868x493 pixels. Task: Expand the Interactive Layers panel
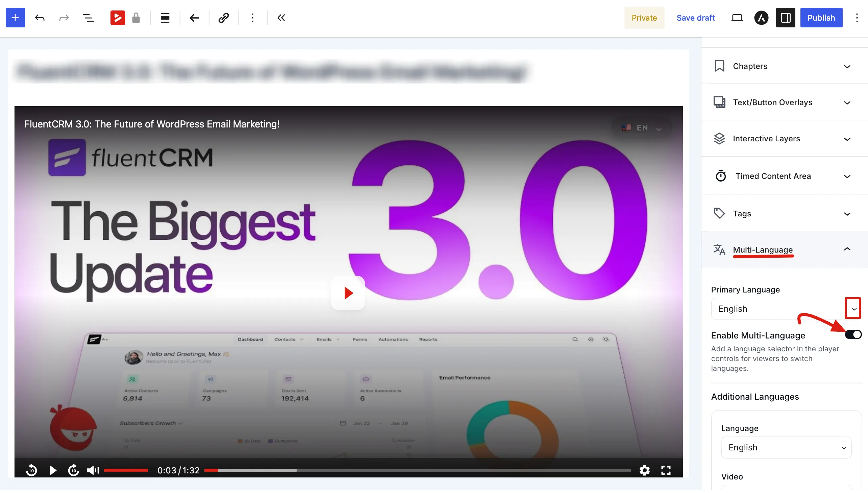click(785, 139)
